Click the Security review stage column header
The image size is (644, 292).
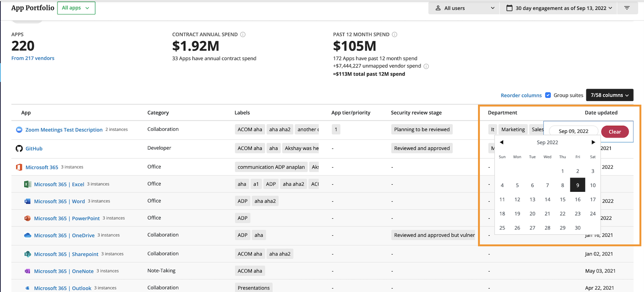(416, 113)
